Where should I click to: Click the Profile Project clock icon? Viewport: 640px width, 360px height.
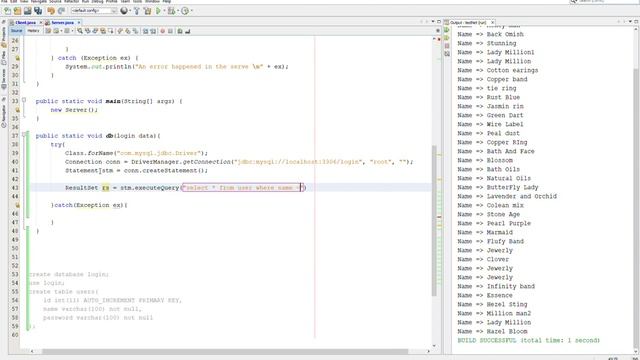[x=185, y=11]
